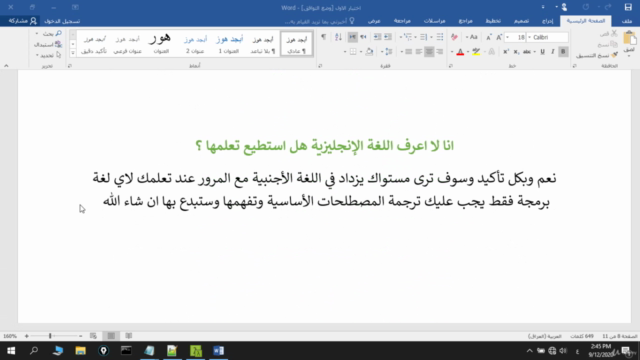Switch to the مراسلات (Mailings) tab

434,21
